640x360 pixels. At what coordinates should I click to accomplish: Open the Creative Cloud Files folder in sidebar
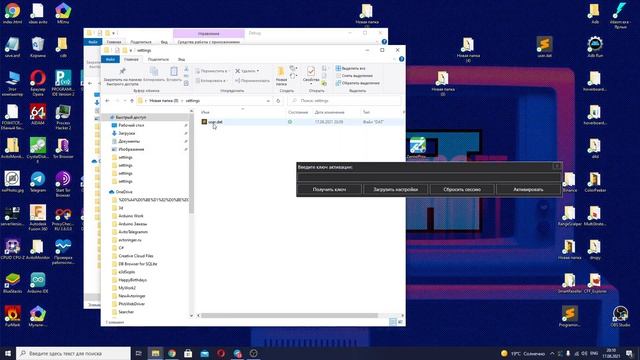(136, 256)
